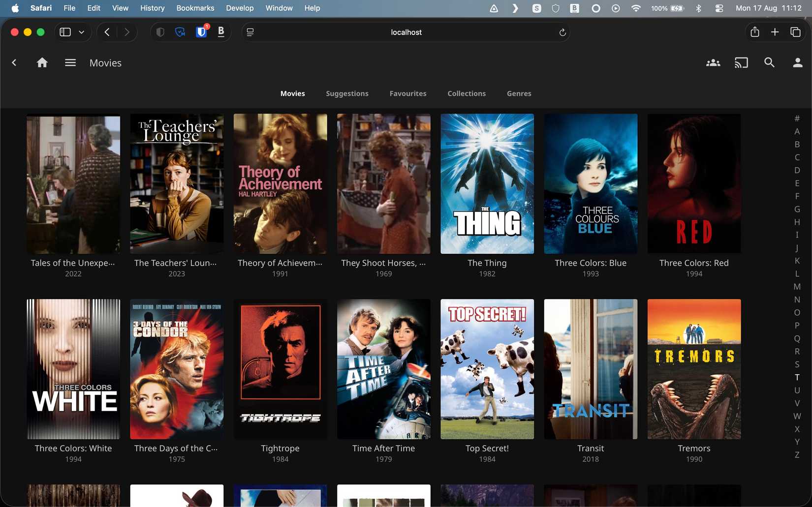The height and width of the screenshot is (507, 812).
Task: Click the blue shield extension icon
Action: (180, 32)
